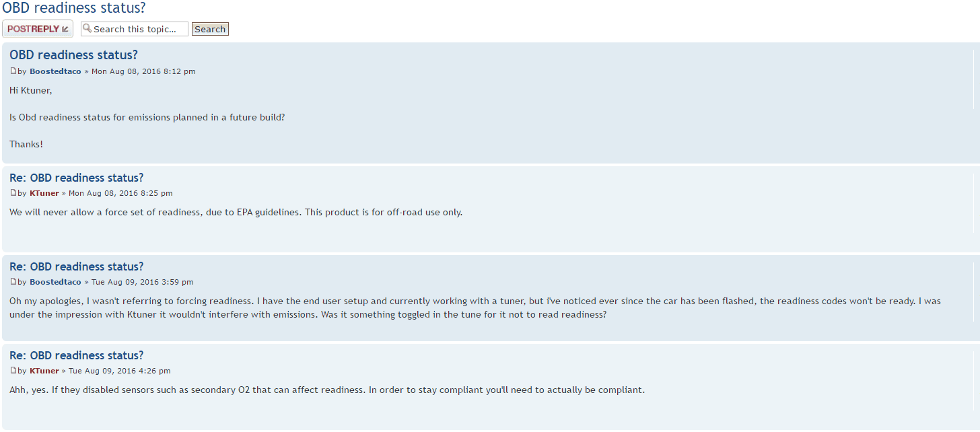Viewport: 980px width, 432px height.
Task: Open the page heading 'OBD readiness status?' link
Action: (73, 9)
